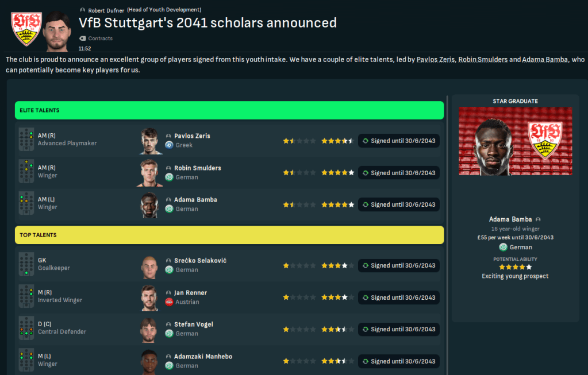588x375 pixels.
Task: Click person icon next to Adamzaki Manhebo
Action: click(x=169, y=357)
